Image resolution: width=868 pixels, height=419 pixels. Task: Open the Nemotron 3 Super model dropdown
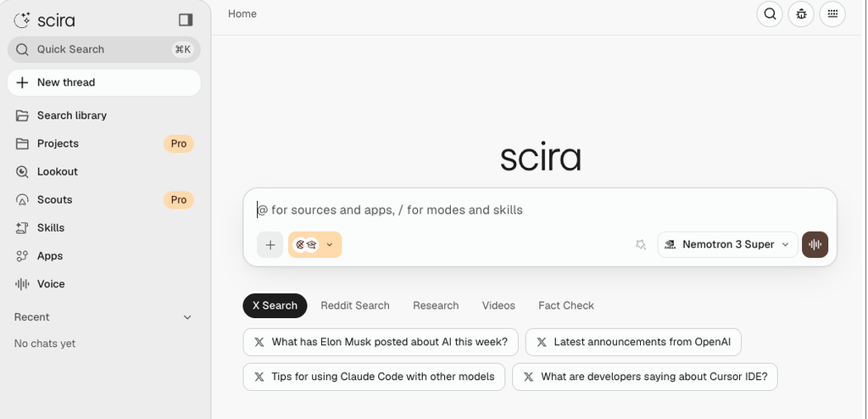(x=728, y=245)
